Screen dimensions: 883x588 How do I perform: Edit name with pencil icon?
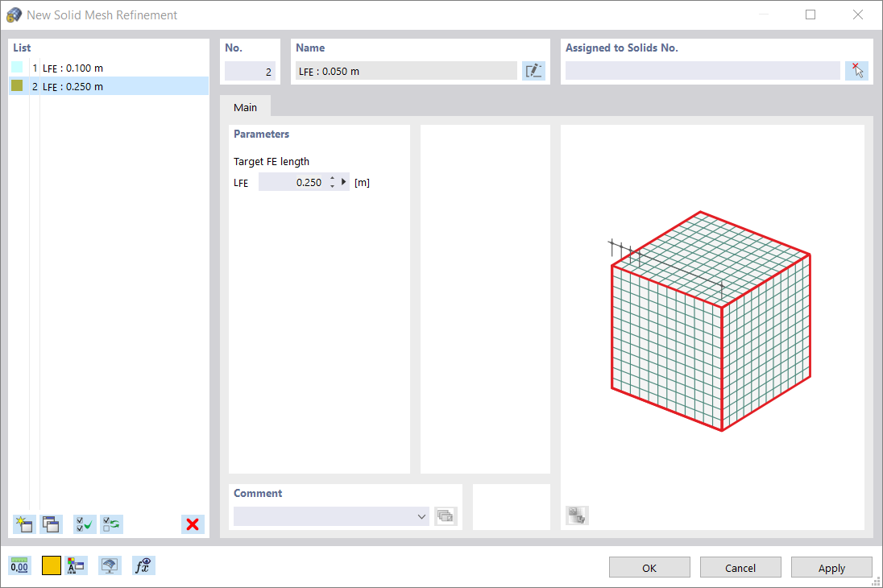(x=533, y=71)
